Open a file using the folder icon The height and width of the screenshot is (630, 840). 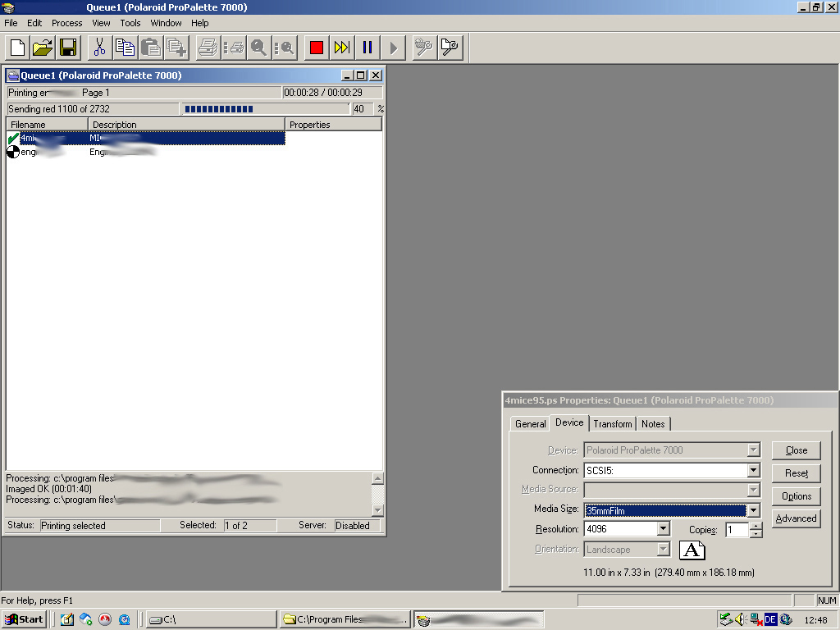tap(43, 48)
